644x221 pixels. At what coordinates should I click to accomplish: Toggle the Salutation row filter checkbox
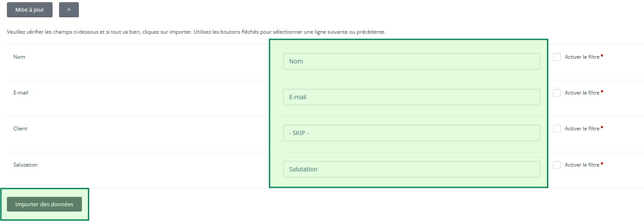557,165
